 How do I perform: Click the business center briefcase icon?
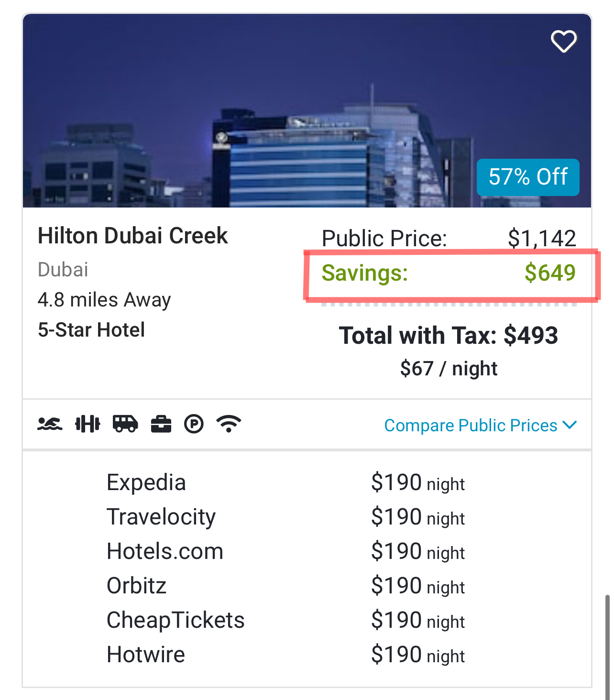pyautogui.click(x=161, y=424)
